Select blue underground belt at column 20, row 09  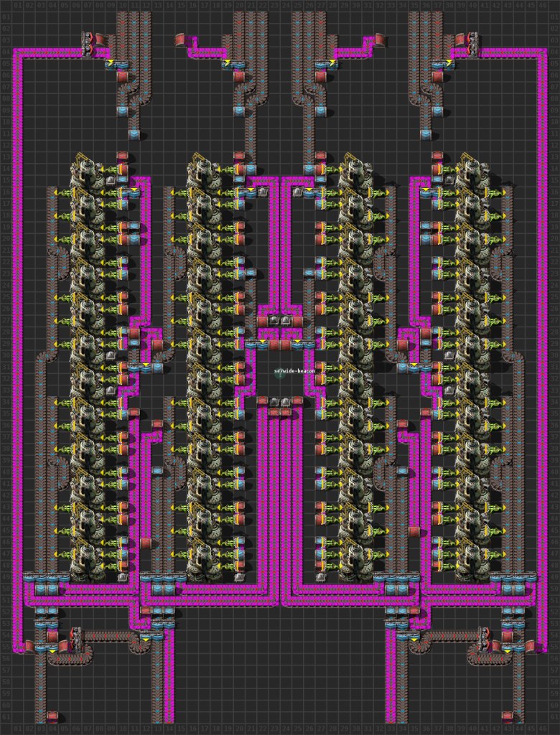pos(239,111)
